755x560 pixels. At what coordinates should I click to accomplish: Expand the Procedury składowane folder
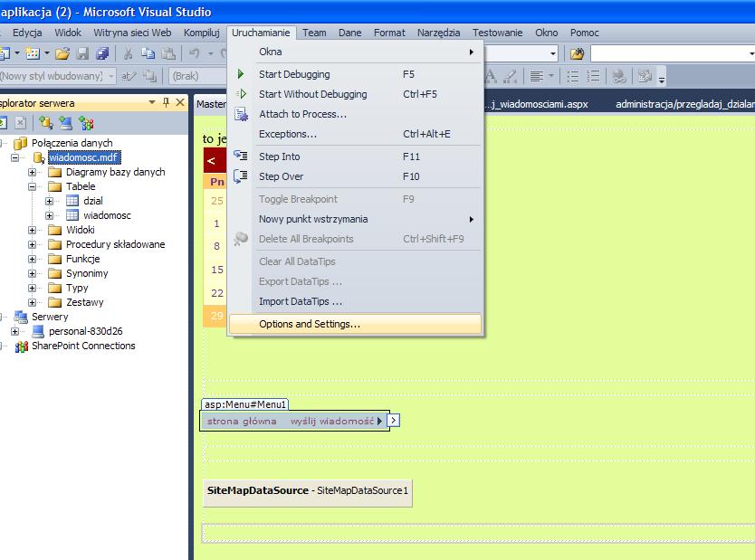click(x=32, y=244)
